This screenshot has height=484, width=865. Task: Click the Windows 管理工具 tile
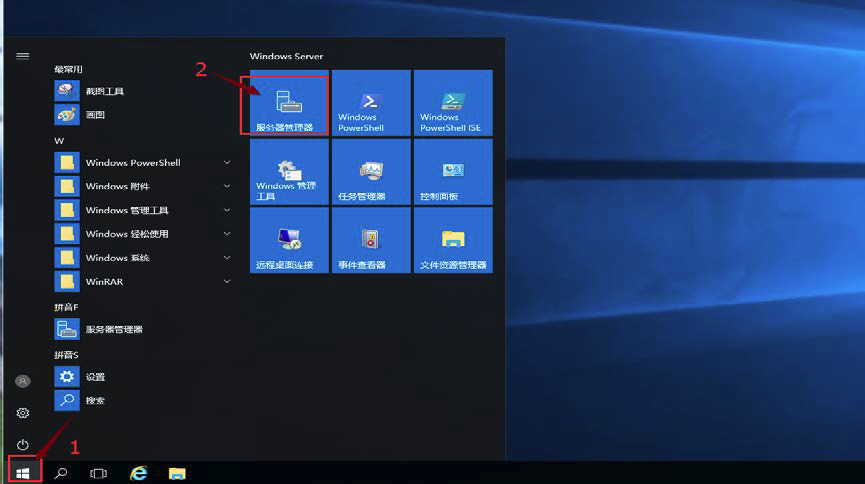(x=288, y=172)
